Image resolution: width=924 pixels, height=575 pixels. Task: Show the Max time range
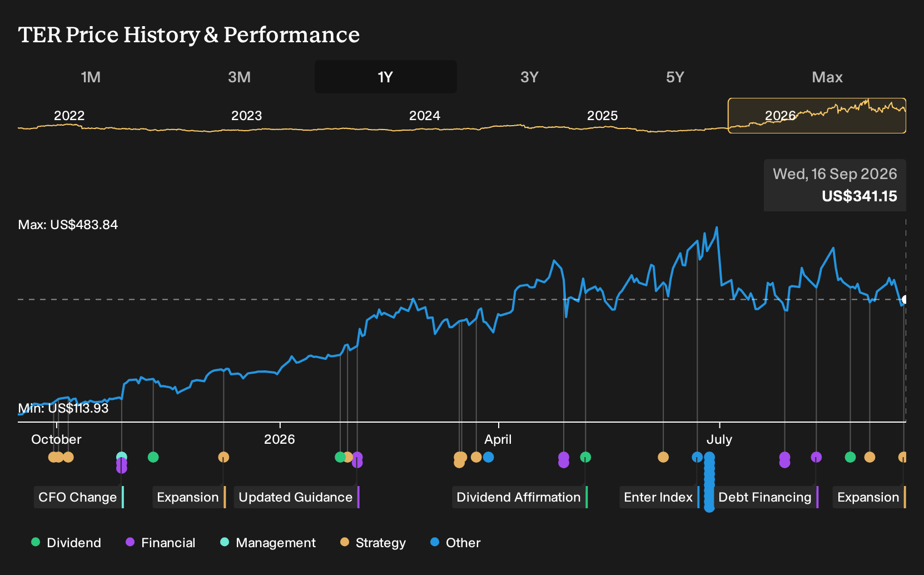click(827, 77)
